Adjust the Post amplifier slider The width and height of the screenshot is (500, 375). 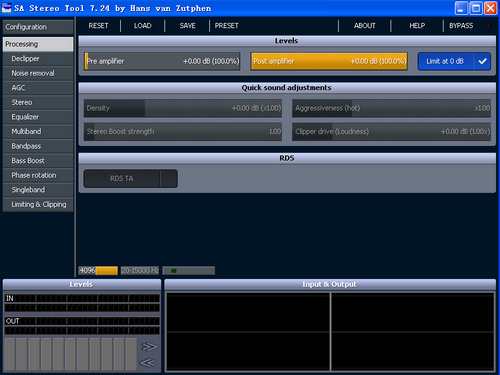(x=329, y=61)
